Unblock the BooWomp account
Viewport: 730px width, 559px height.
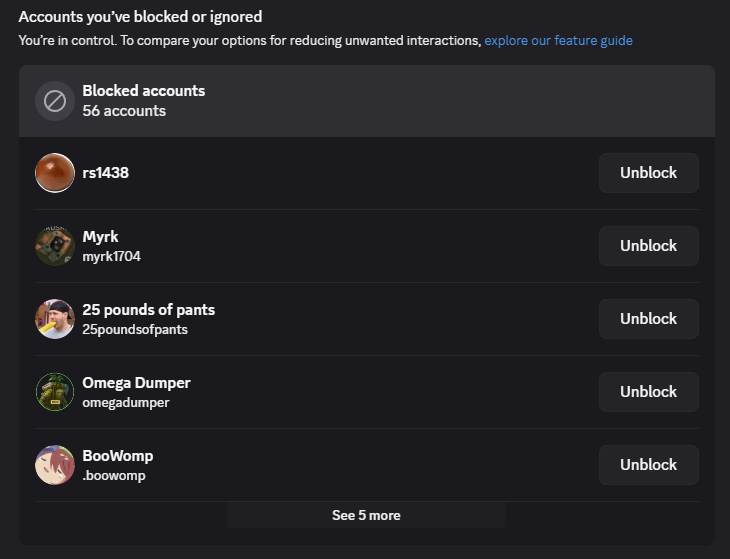tap(648, 465)
